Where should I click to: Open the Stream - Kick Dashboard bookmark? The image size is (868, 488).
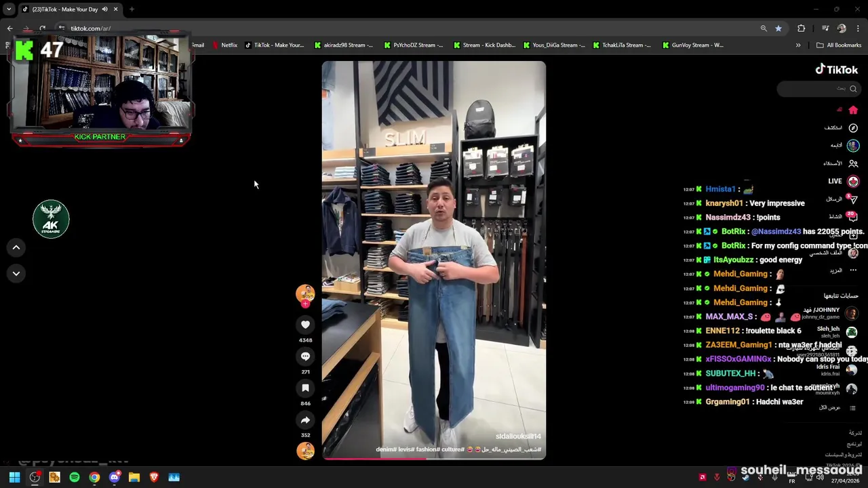click(484, 45)
